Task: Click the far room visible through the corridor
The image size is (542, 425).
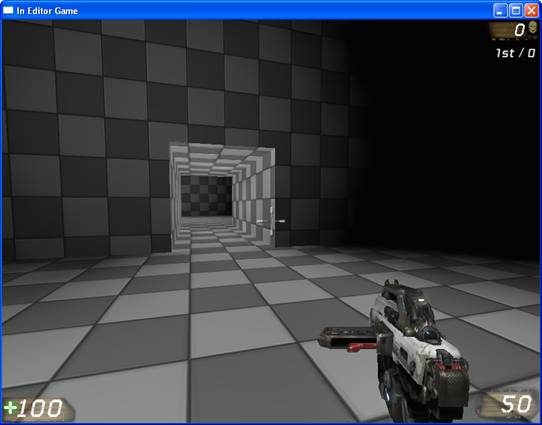Action: click(207, 195)
